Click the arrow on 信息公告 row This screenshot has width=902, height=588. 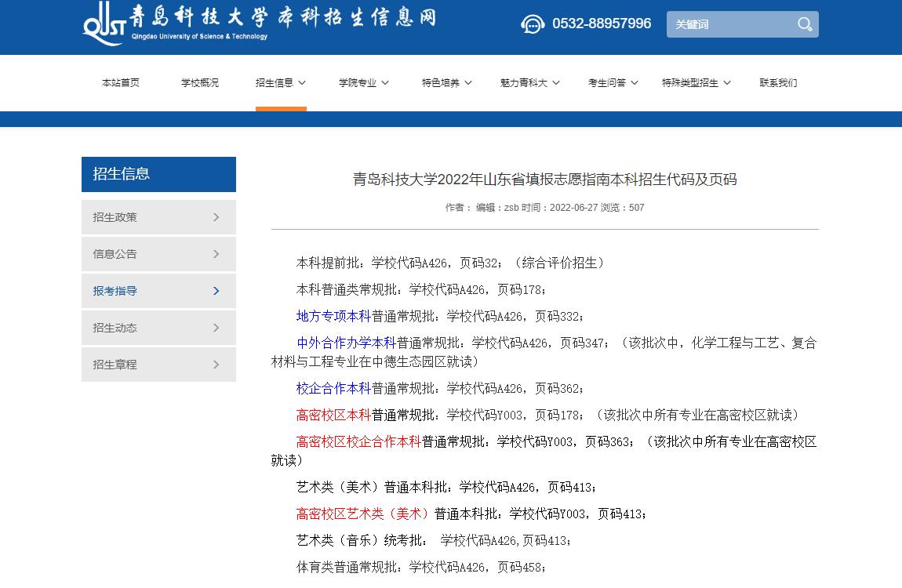click(x=216, y=254)
